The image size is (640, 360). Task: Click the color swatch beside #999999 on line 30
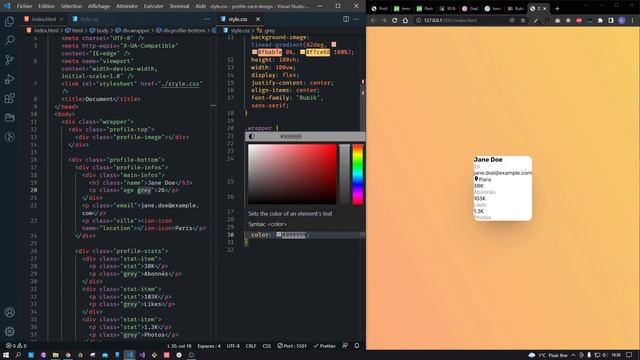(279, 235)
